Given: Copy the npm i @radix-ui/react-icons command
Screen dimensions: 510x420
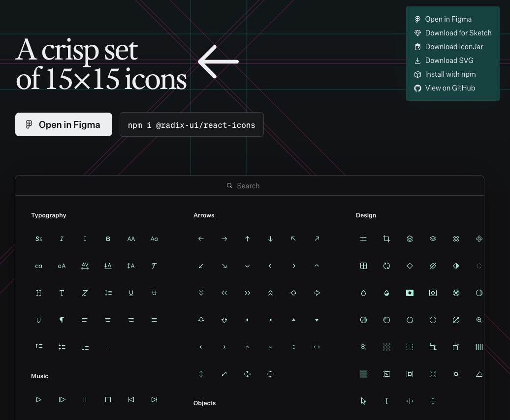Looking at the screenshot, I should click(191, 125).
